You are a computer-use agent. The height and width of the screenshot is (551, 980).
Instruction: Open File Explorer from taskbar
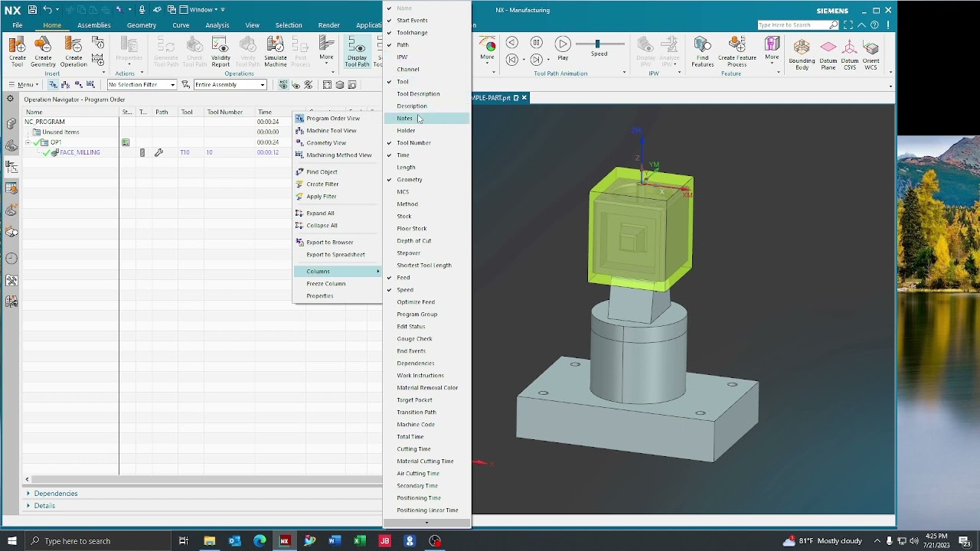[x=209, y=541]
